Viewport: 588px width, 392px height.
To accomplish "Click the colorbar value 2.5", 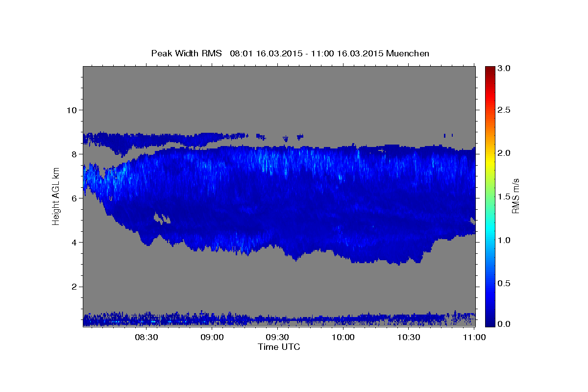I will coord(505,110).
